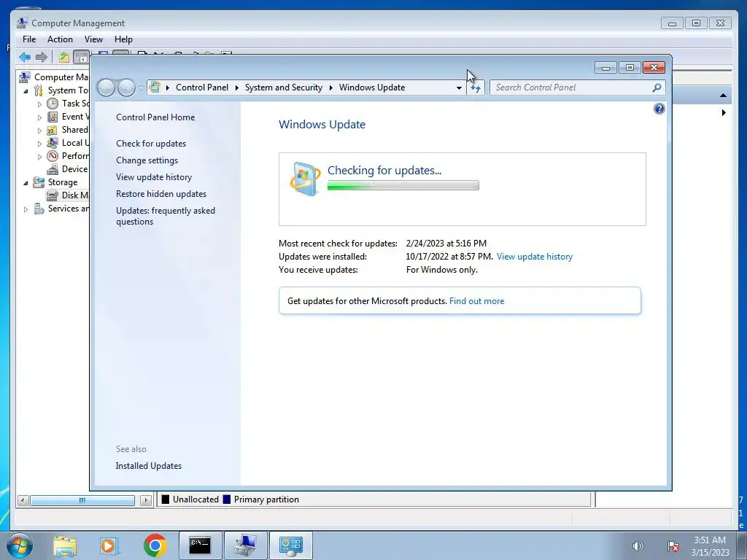Click the Windows Update help question mark icon

click(x=659, y=109)
